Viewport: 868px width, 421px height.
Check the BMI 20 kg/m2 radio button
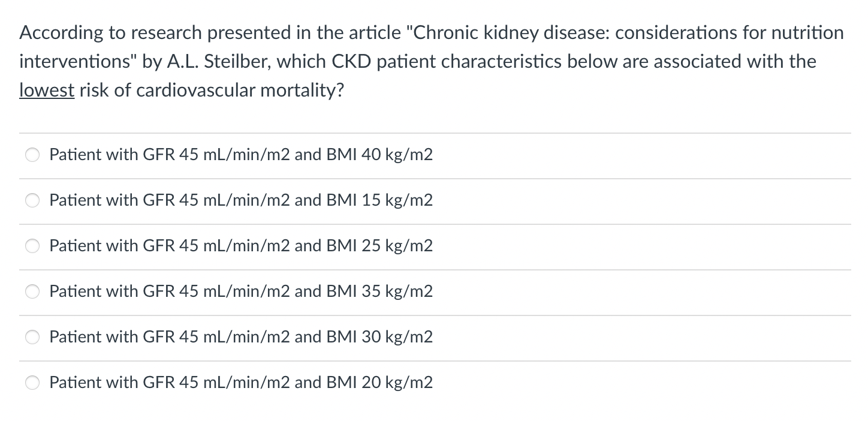pos(32,383)
